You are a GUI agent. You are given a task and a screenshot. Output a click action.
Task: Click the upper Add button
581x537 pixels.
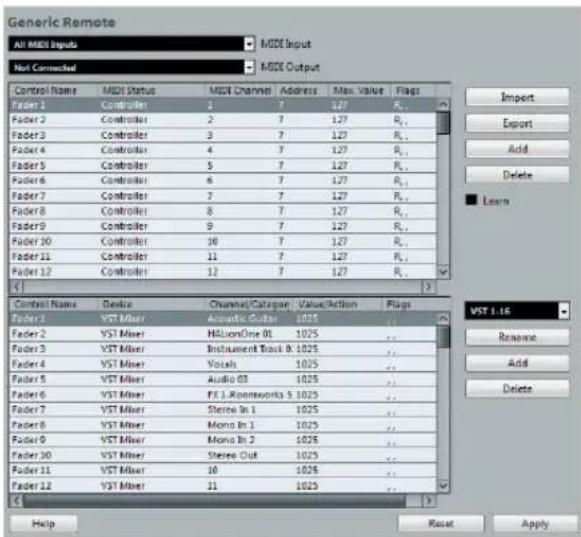(517, 149)
